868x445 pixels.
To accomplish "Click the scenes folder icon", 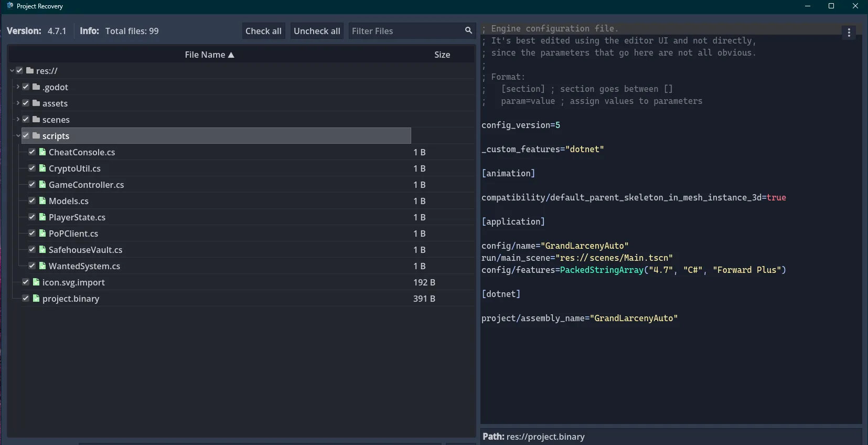I will (36, 119).
